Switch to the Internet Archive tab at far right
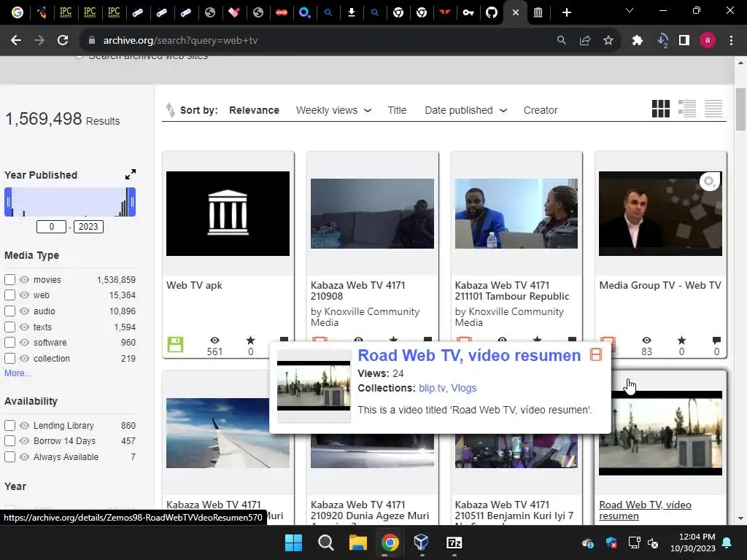 click(x=538, y=12)
